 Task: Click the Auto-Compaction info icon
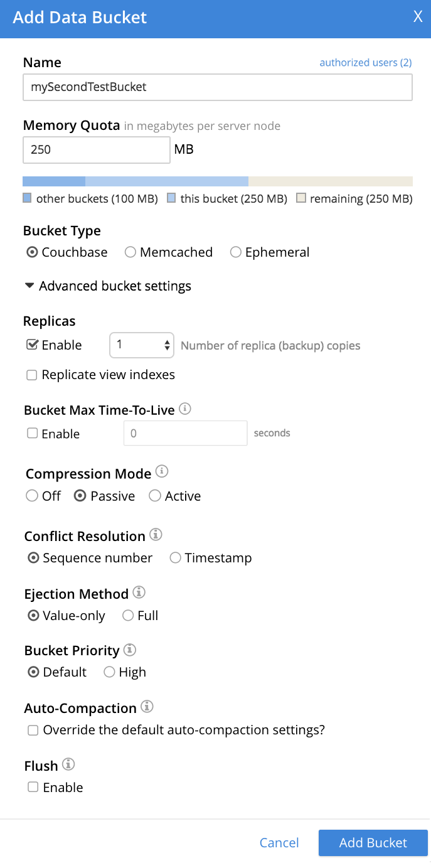click(147, 707)
